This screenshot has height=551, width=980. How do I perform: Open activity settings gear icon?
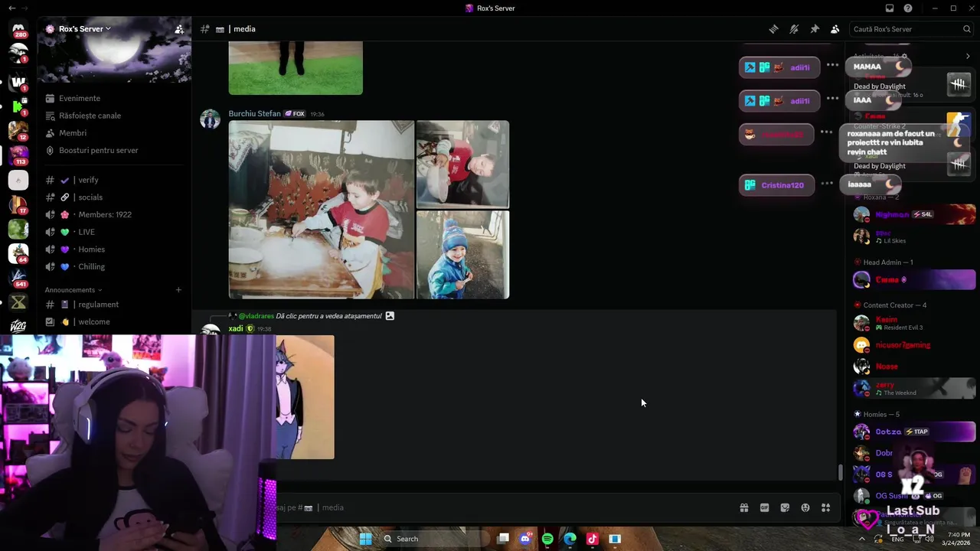pos(904,56)
